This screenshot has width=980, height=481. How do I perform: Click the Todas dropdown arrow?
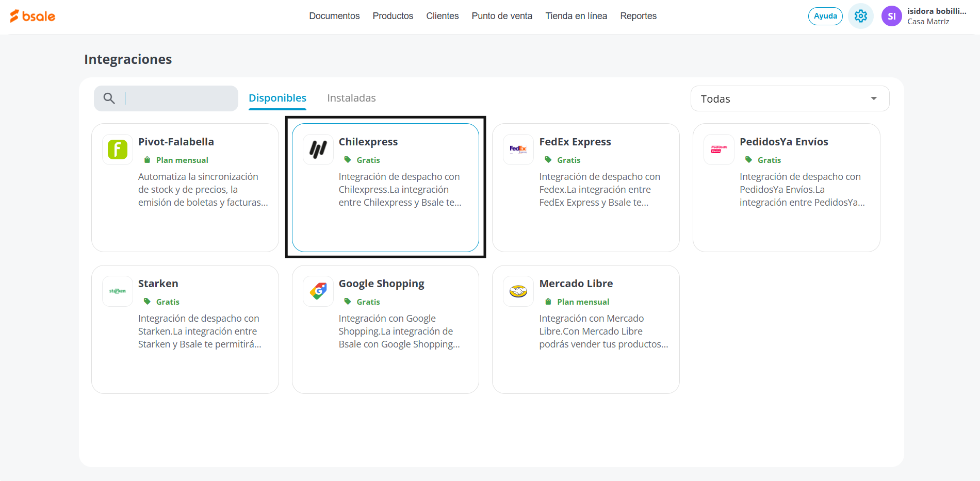coord(874,98)
